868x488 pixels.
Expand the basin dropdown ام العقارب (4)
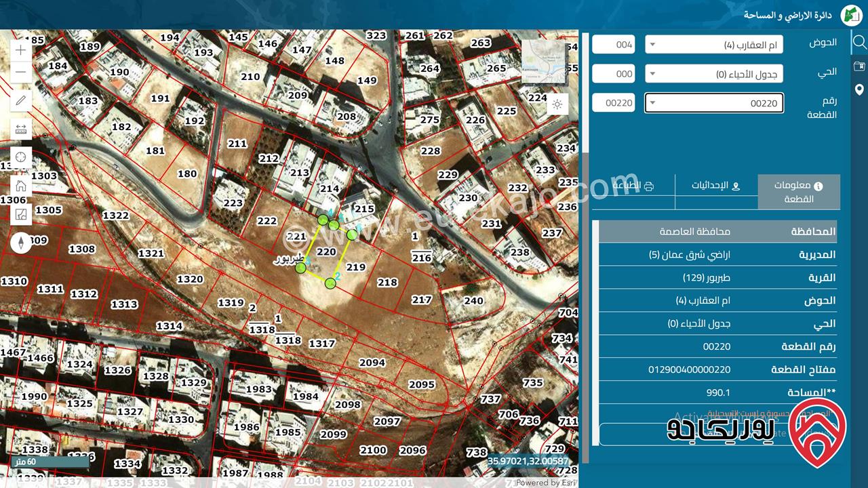(714, 45)
